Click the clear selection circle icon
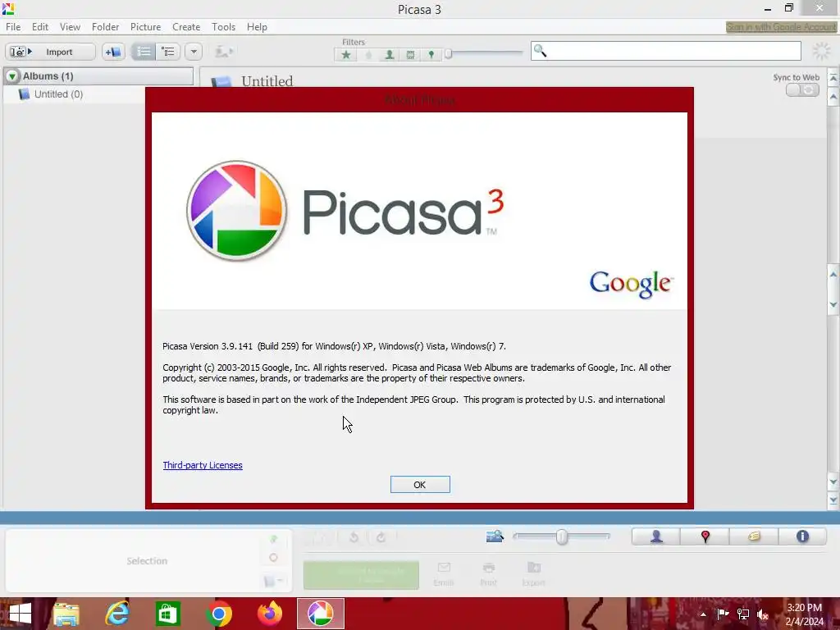840x630 pixels. [273, 558]
